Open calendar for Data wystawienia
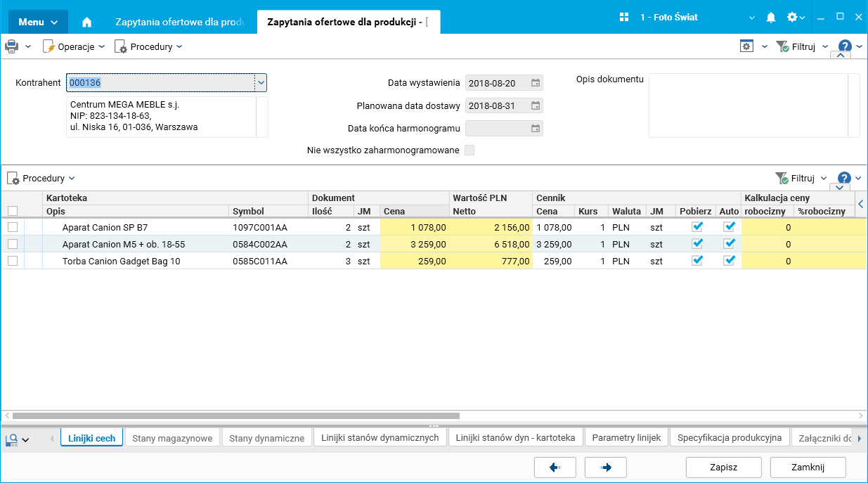The width and height of the screenshot is (868, 483). (536, 83)
